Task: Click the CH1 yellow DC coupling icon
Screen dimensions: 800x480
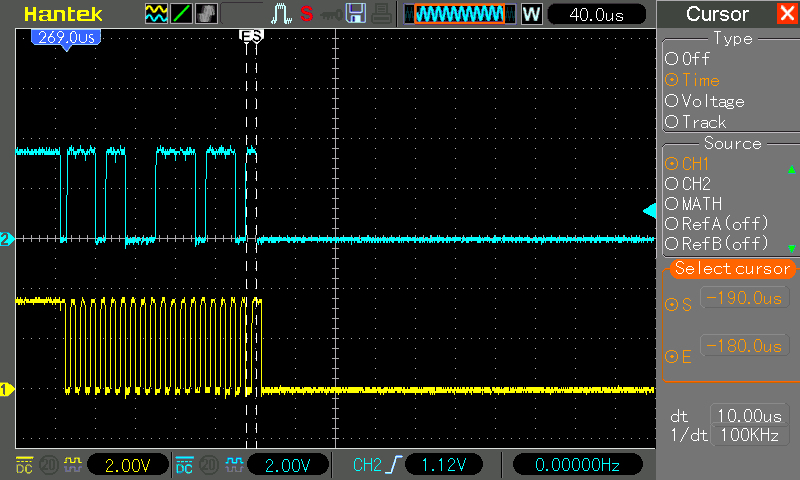Action: (24, 465)
